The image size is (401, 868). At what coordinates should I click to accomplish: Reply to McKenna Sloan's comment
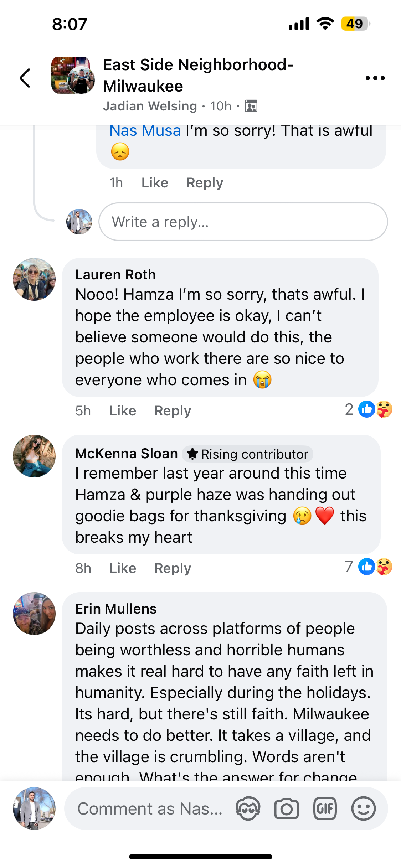pyautogui.click(x=173, y=568)
